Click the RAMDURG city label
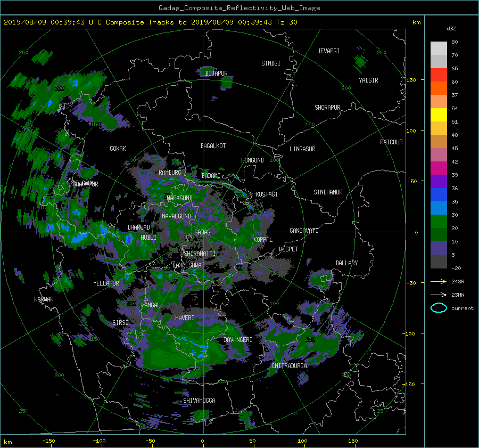The height and width of the screenshot is (448, 479). (170, 173)
